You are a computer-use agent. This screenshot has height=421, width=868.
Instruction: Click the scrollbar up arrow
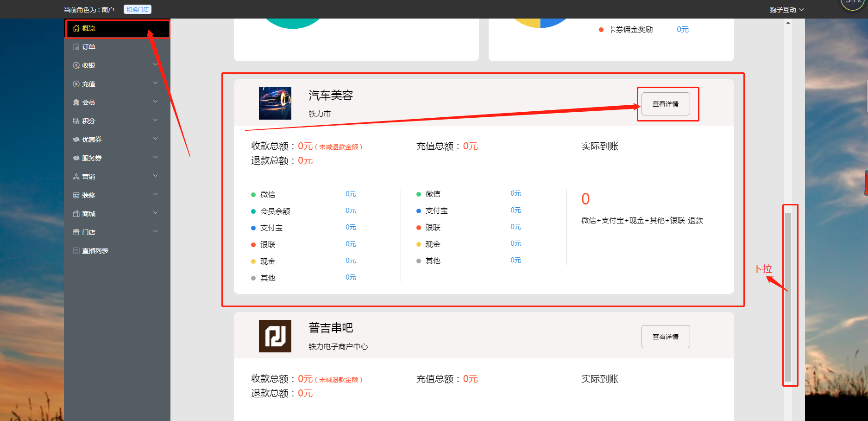[788, 23]
